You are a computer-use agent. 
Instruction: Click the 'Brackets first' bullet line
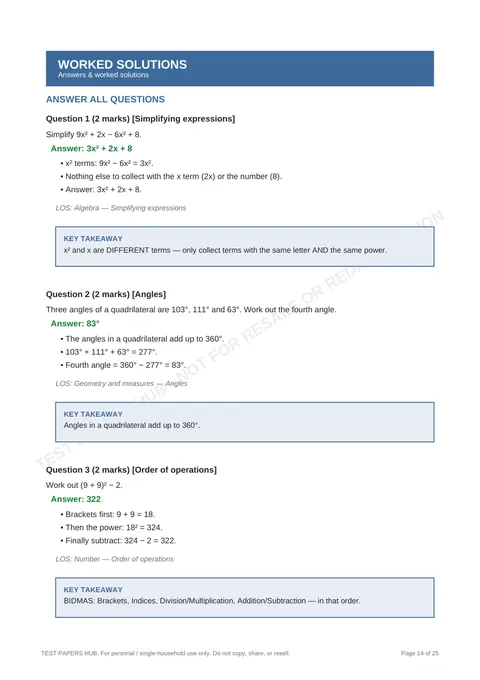108,514
